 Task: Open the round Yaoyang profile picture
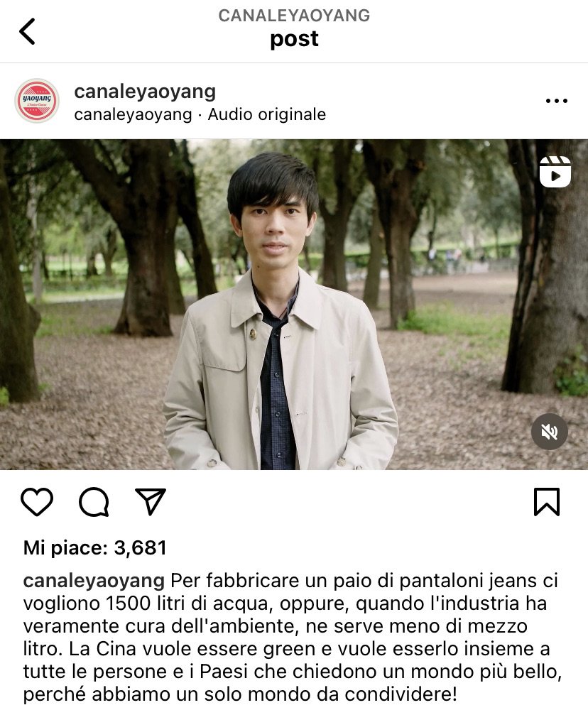(x=37, y=101)
